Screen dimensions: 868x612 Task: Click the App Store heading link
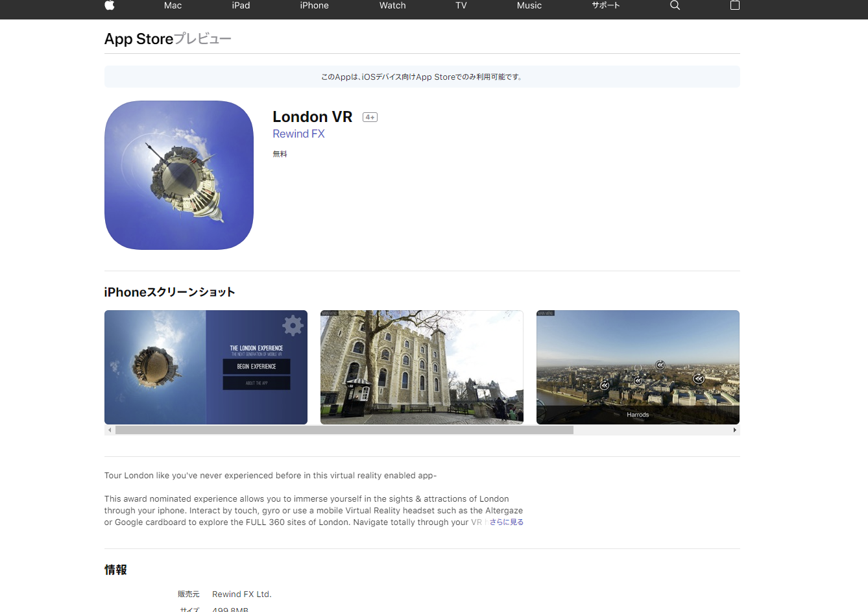(138, 39)
